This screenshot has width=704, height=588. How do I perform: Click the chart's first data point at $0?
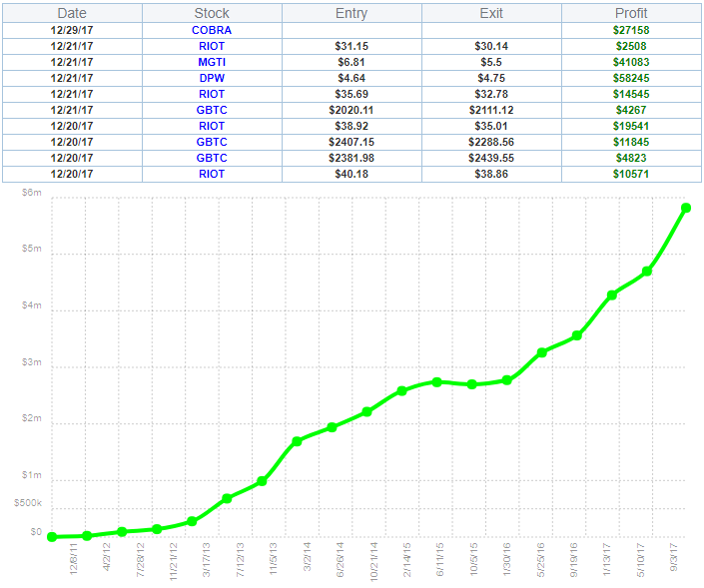tap(52, 537)
